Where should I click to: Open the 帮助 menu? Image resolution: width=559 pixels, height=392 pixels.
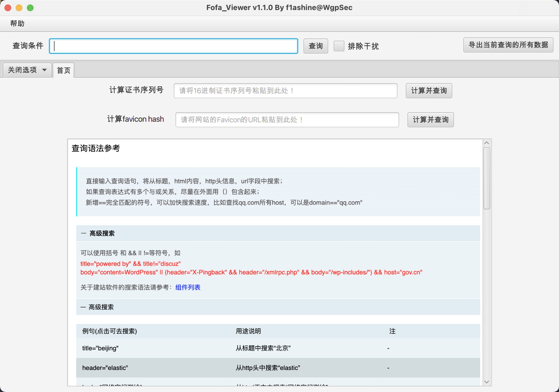17,23
